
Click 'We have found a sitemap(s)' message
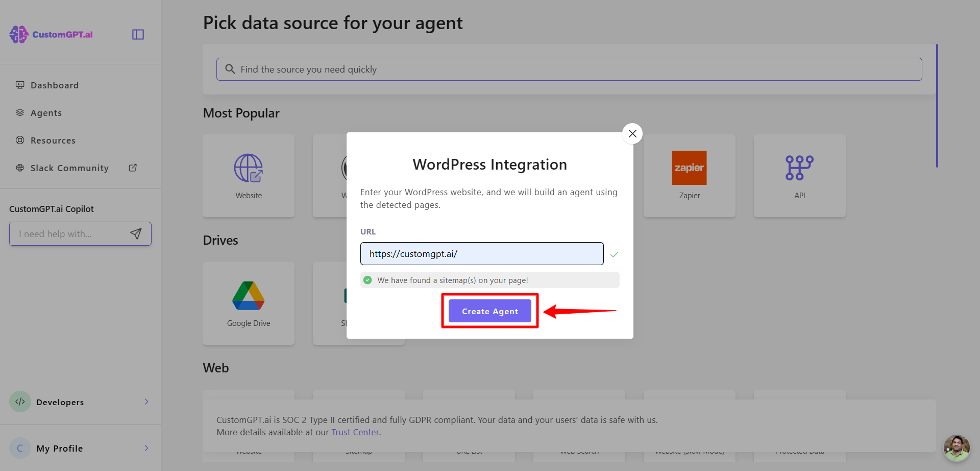coord(453,280)
